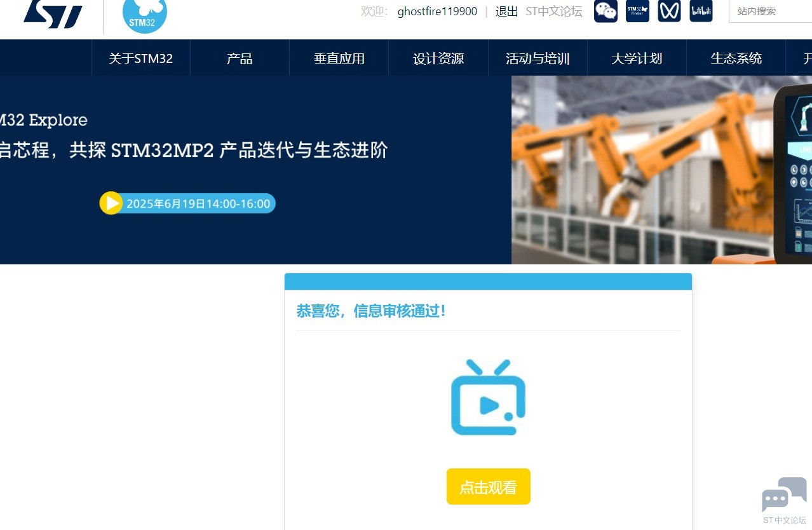The image size is (812, 530).
Task: Click banner text 共探 STM32MP2 产品迭代与生态进阶
Action: [229, 151]
